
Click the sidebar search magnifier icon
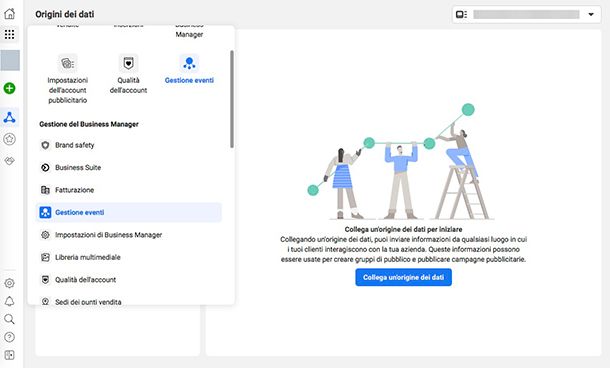pyautogui.click(x=9, y=319)
